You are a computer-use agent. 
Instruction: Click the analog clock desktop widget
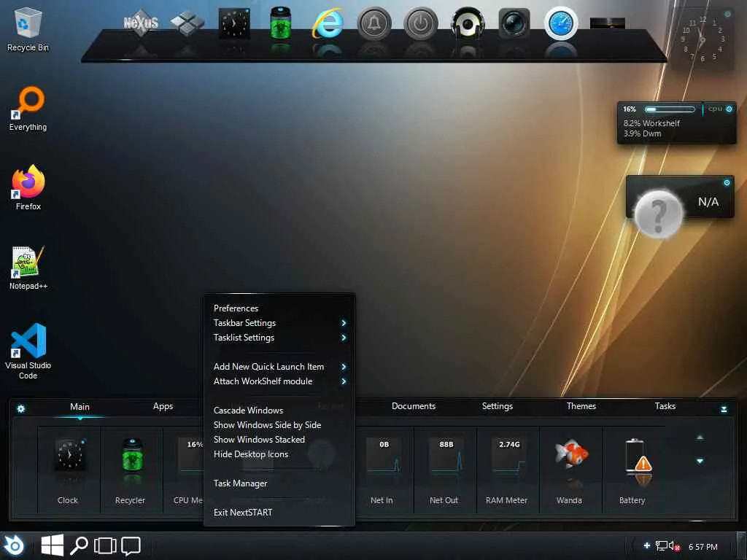pyautogui.click(x=703, y=41)
